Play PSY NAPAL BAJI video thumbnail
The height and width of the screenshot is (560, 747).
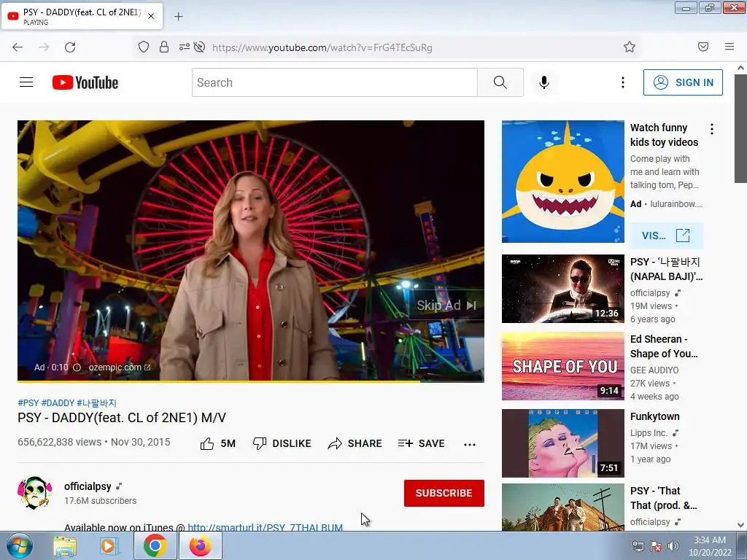(562, 289)
